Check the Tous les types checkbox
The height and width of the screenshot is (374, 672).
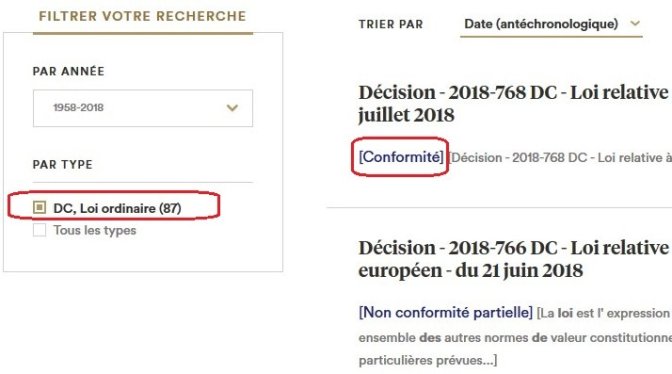click(39, 230)
